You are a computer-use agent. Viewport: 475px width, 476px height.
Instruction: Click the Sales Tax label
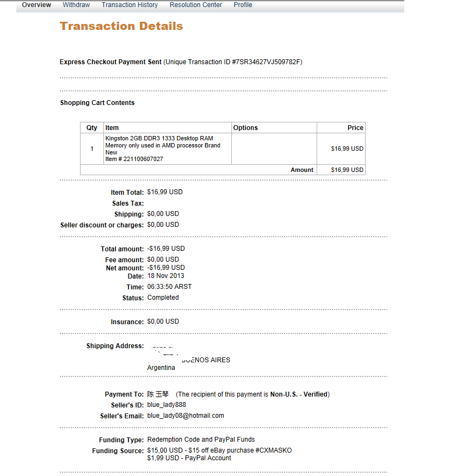[128, 203]
